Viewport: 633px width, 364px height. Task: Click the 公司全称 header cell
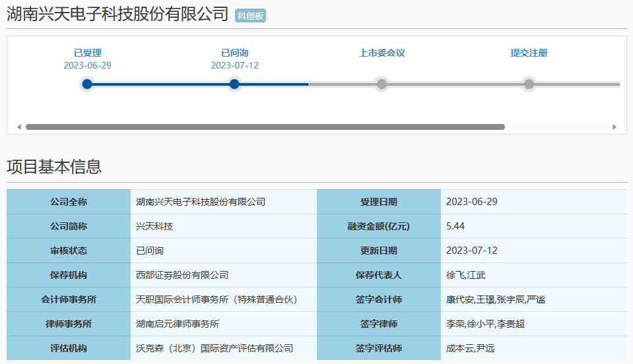pyautogui.click(x=69, y=202)
